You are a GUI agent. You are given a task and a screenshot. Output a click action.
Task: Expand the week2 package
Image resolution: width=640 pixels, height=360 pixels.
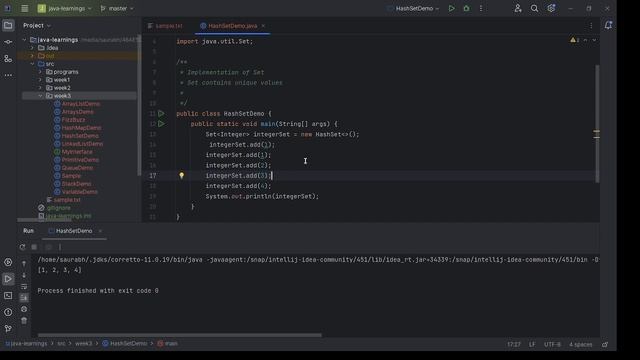point(40,88)
